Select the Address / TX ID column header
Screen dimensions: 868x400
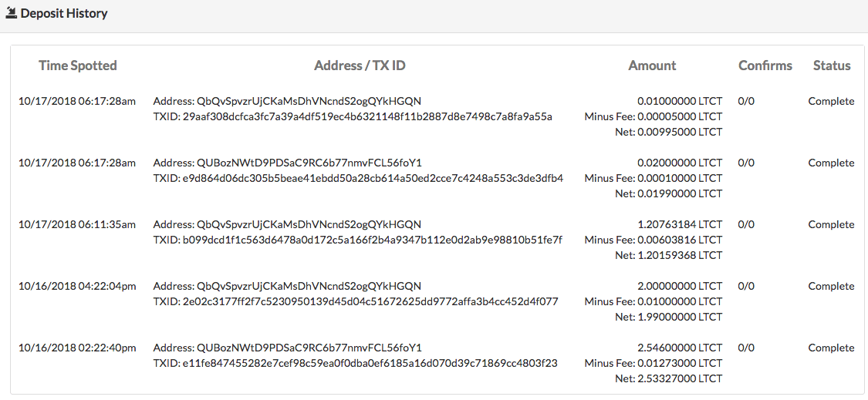coord(360,66)
